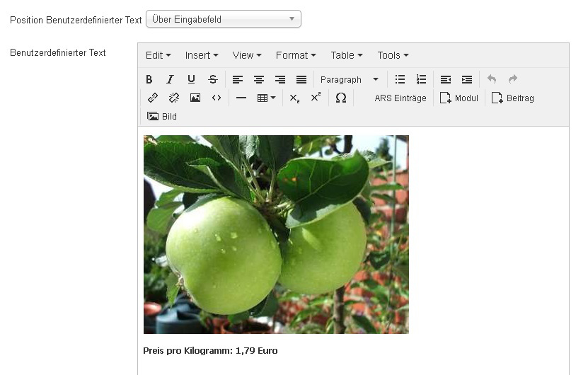588x375 pixels.
Task: Center-align the paragraph
Action: click(x=259, y=80)
